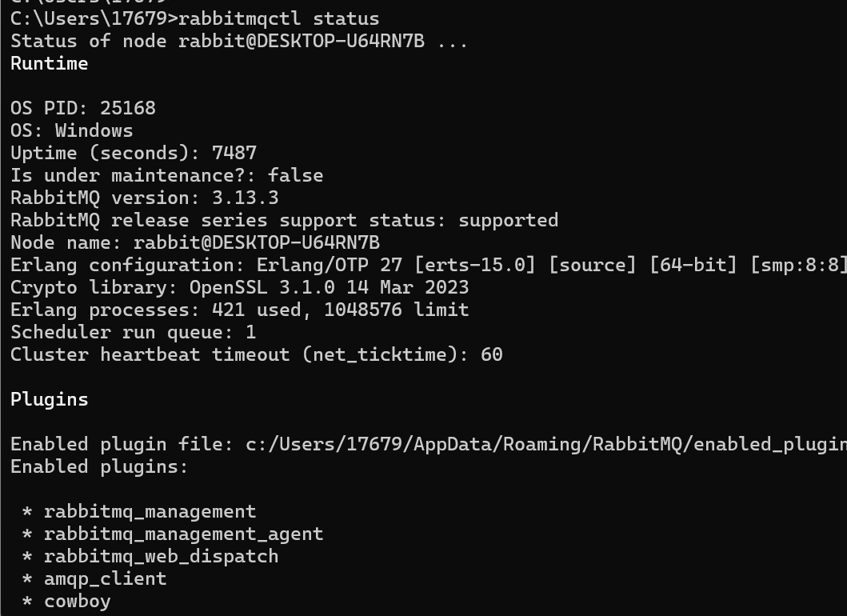The width and height of the screenshot is (847, 616).
Task: Click the amqp_client plugin entry
Action: pyautogui.click(x=106, y=579)
